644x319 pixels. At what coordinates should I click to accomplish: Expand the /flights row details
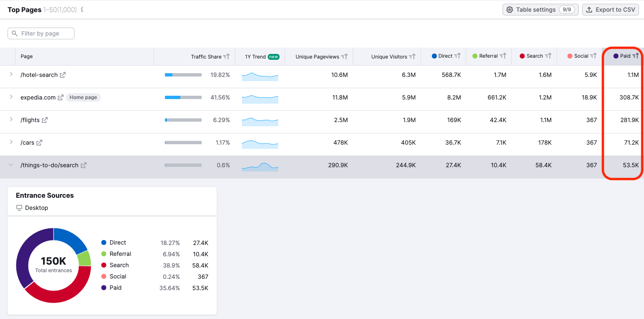pyautogui.click(x=11, y=120)
